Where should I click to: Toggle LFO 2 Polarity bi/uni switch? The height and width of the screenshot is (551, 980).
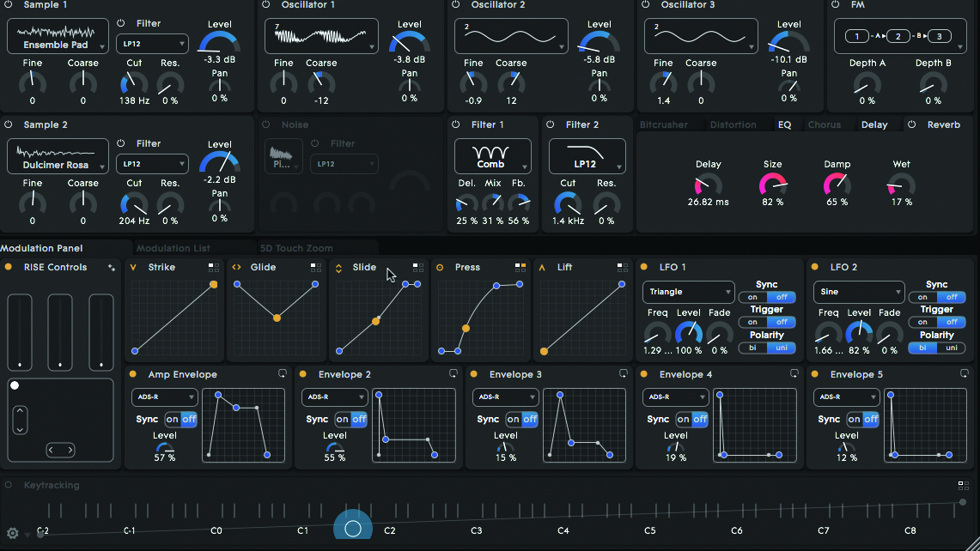click(937, 348)
